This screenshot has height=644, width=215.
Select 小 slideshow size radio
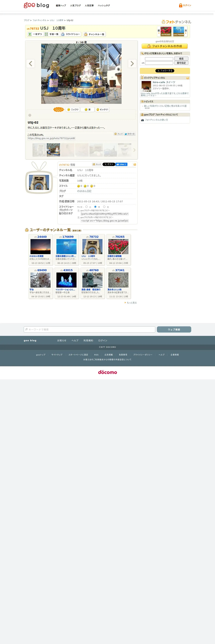[86, 207]
